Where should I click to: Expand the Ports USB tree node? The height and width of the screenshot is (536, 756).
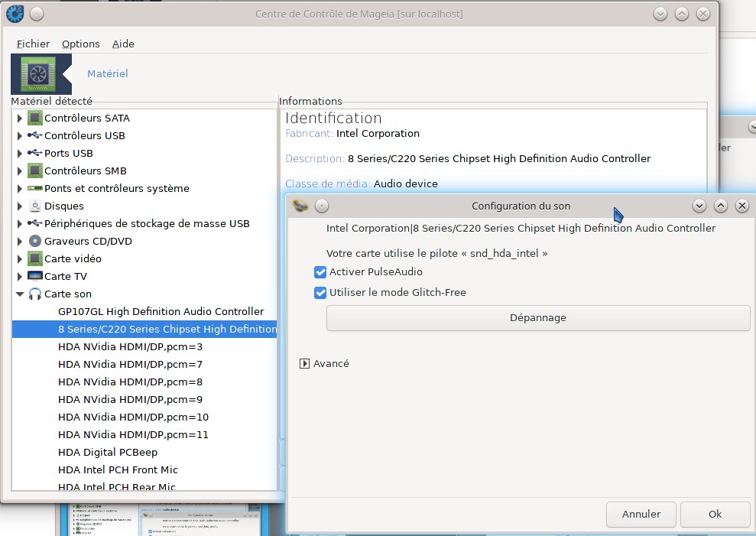[x=19, y=154]
